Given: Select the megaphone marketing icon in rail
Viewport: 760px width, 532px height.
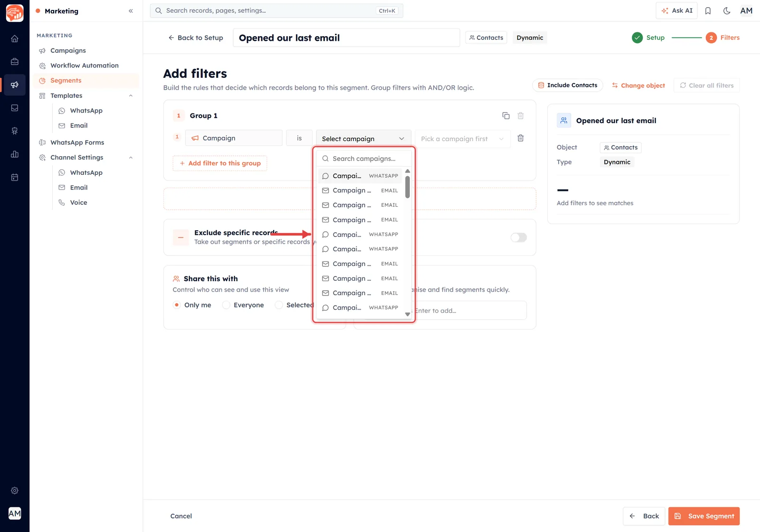Looking at the screenshot, I should [15, 85].
